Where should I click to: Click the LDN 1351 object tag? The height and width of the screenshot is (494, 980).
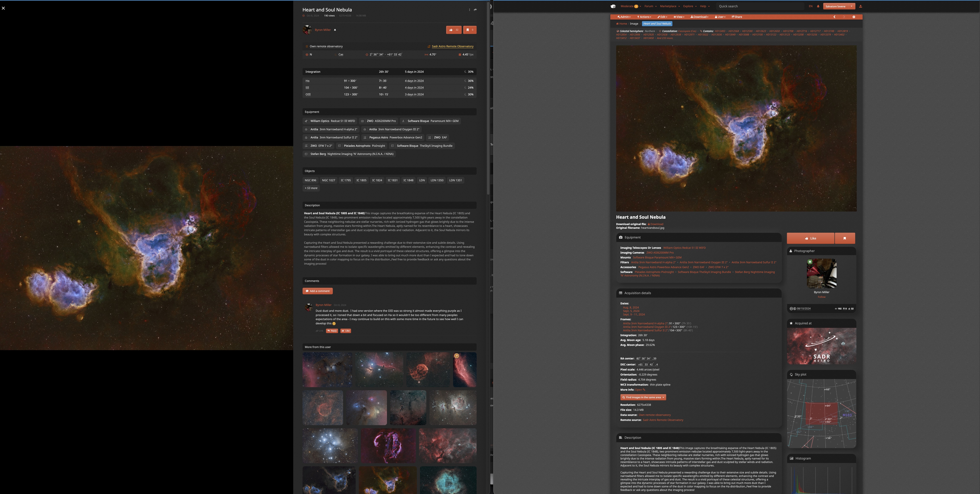coord(455,180)
